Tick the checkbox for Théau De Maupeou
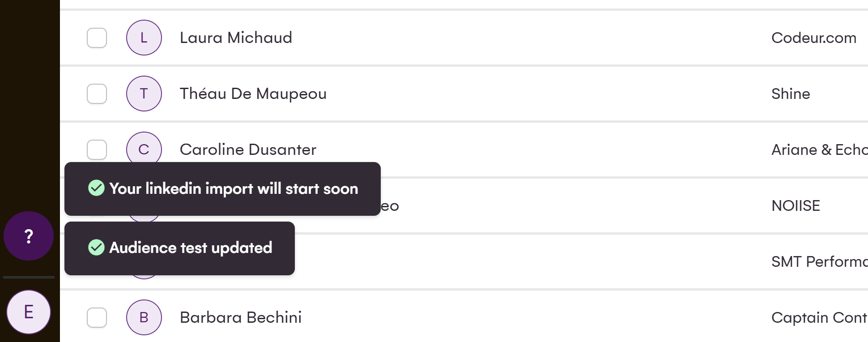 tap(97, 94)
